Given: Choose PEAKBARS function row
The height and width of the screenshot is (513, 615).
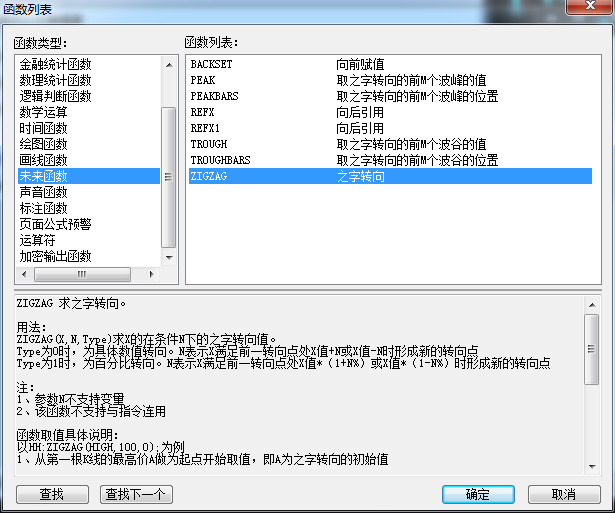Looking at the screenshot, I should [390, 96].
